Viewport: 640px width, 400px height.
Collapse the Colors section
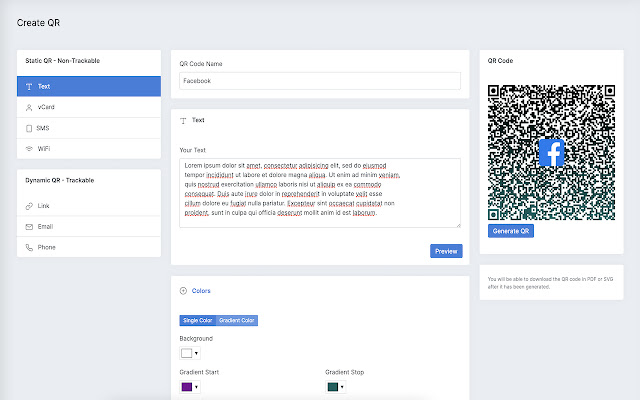click(x=183, y=291)
